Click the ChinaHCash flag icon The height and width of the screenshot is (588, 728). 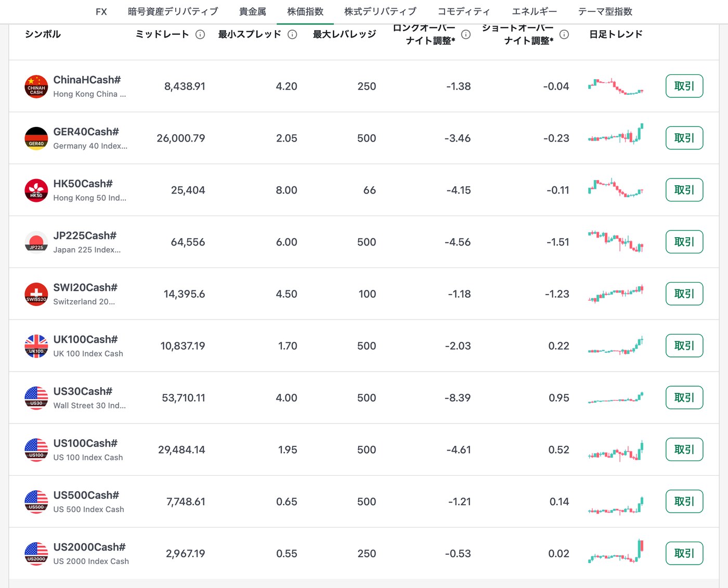click(x=36, y=86)
